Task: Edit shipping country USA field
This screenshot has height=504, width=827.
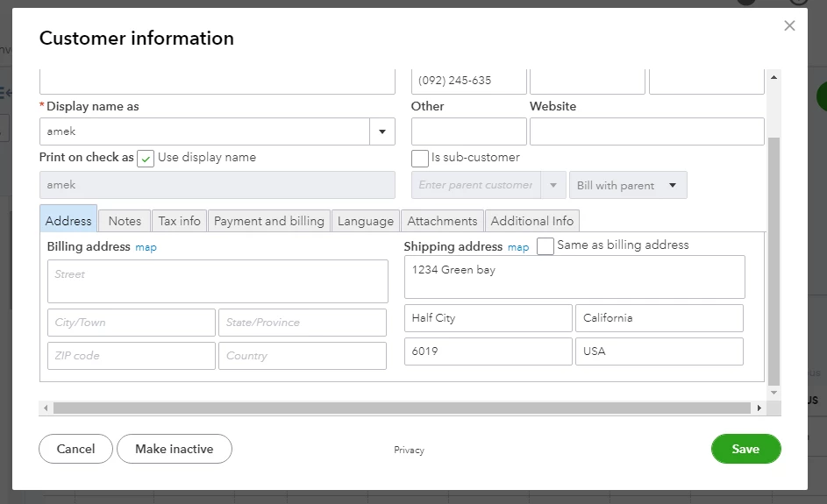Action: tap(659, 351)
